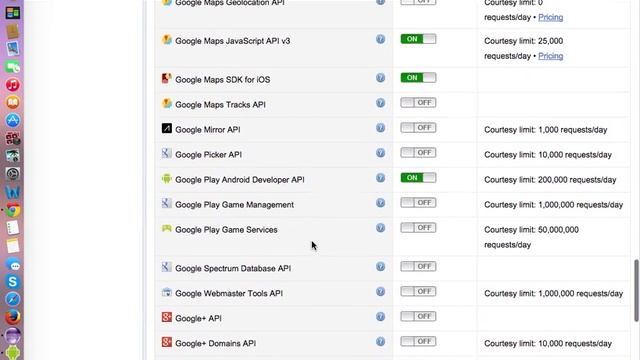Viewport: 640px width, 360px height.
Task: Disable Google Play Android Developer API
Action: pos(418,178)
